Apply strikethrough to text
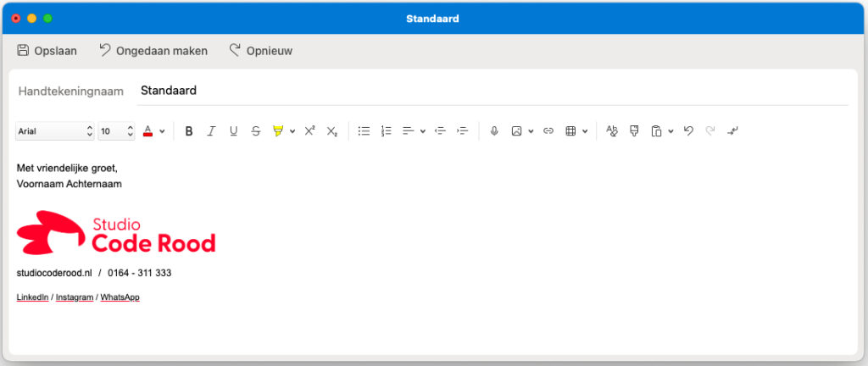Image resolution: width=868 pixels, height=366 pixels. pos(255,131)
